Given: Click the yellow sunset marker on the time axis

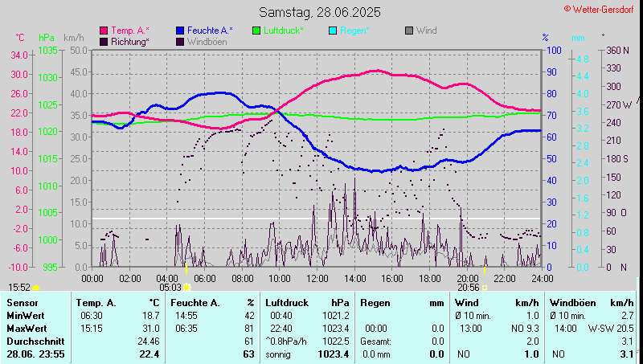Looking at the screenshot, I should click(x=485, y=269).
